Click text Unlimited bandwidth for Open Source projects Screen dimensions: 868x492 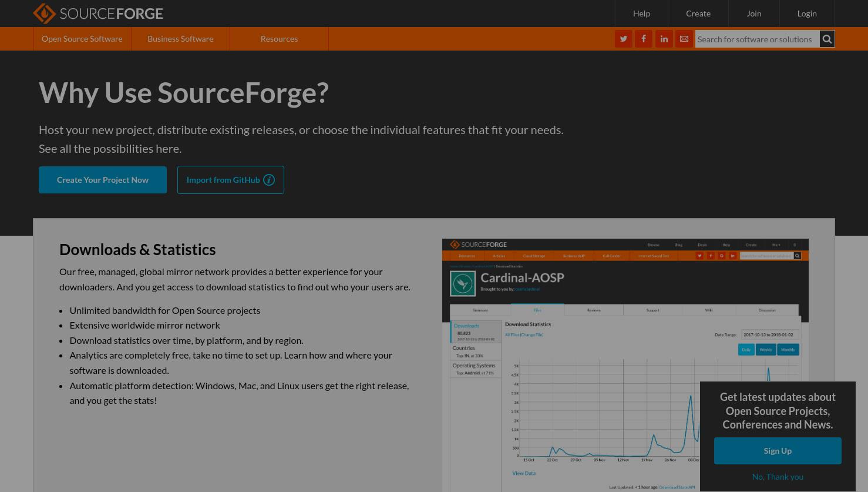(x=165, y=310)
